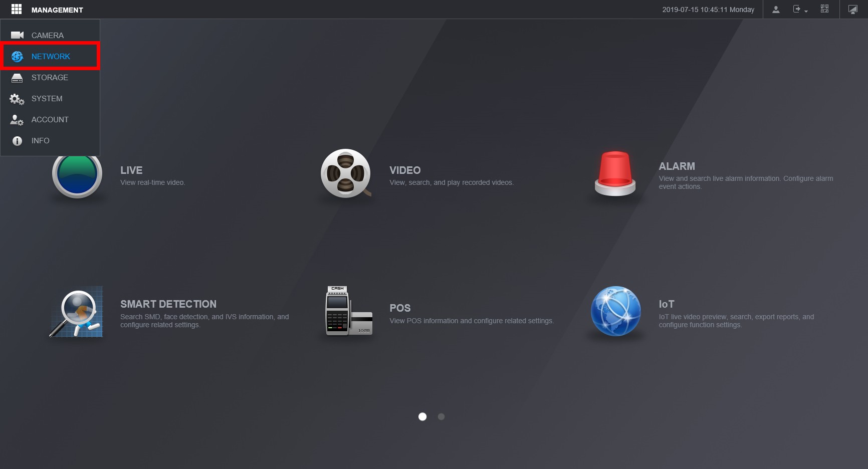Click the QR code icon

pyautogui.click(x=824, y=9)
